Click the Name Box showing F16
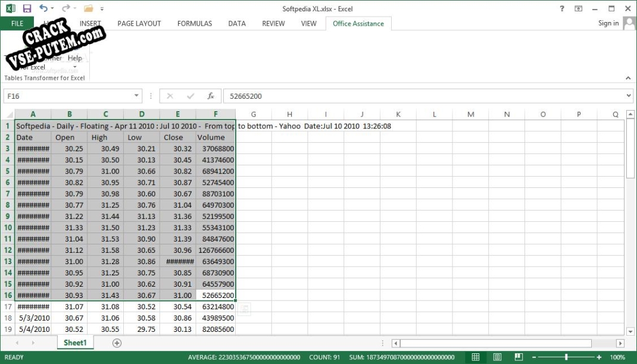 (x=68, y=96)
